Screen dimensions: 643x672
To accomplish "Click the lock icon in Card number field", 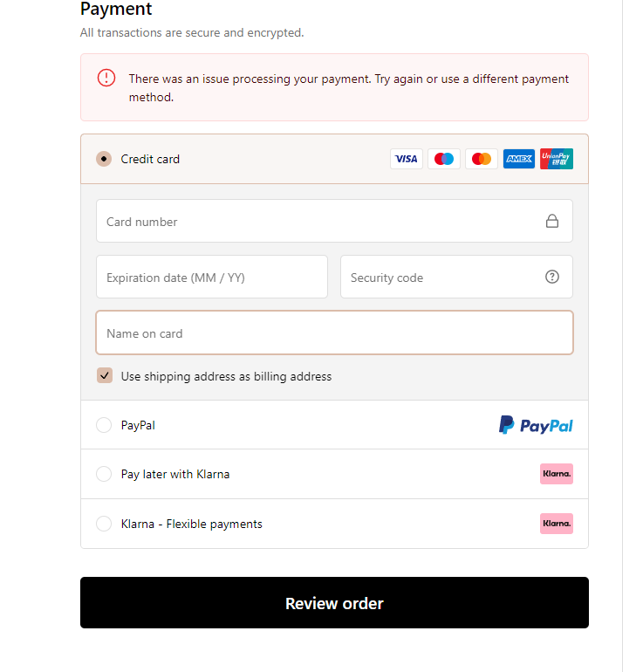I will [552, 222].
